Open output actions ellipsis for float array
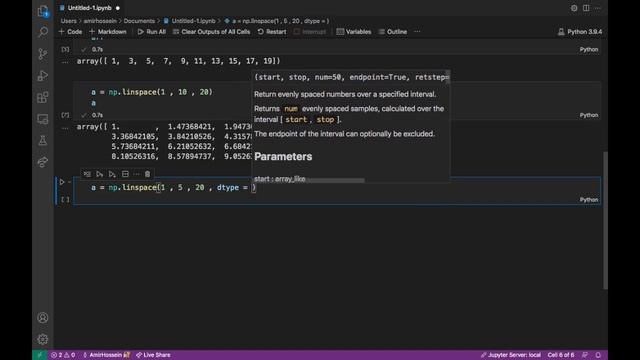Screen dimensions: 640x360 coord(65,128)
